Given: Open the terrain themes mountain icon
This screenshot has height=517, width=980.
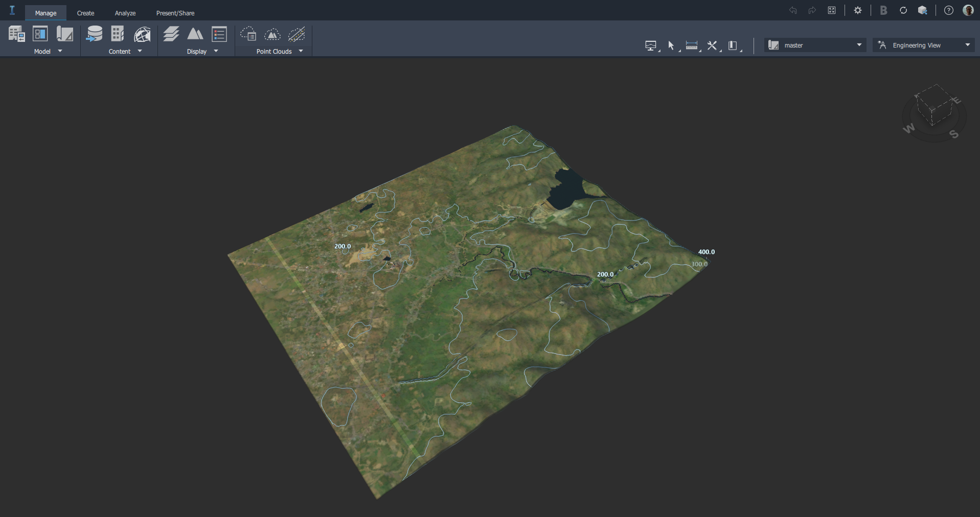Looking at the screenshot, I should pyautogui.click(x=195, y=34).
